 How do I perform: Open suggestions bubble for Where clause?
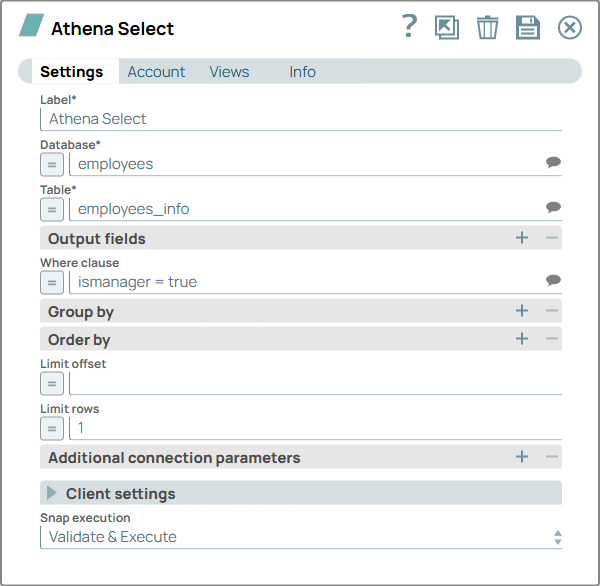click(553, 280)
